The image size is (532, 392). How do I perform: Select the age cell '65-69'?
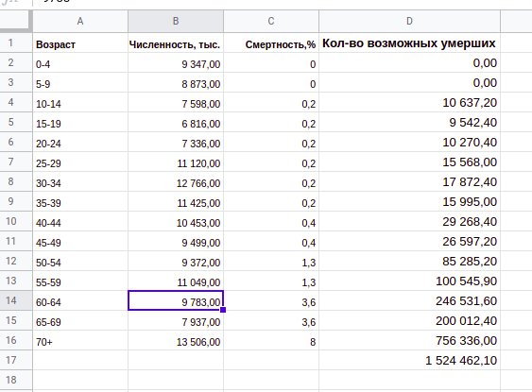80,320
